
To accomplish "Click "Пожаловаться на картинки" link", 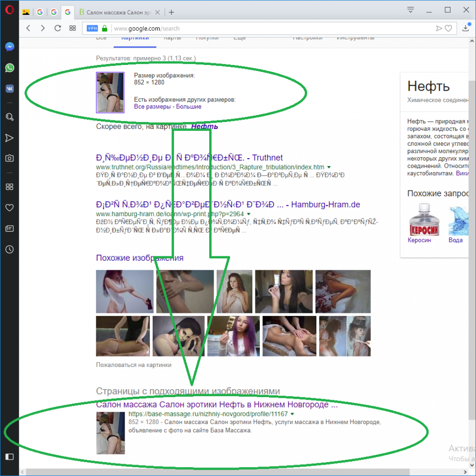I will [133, 365].
